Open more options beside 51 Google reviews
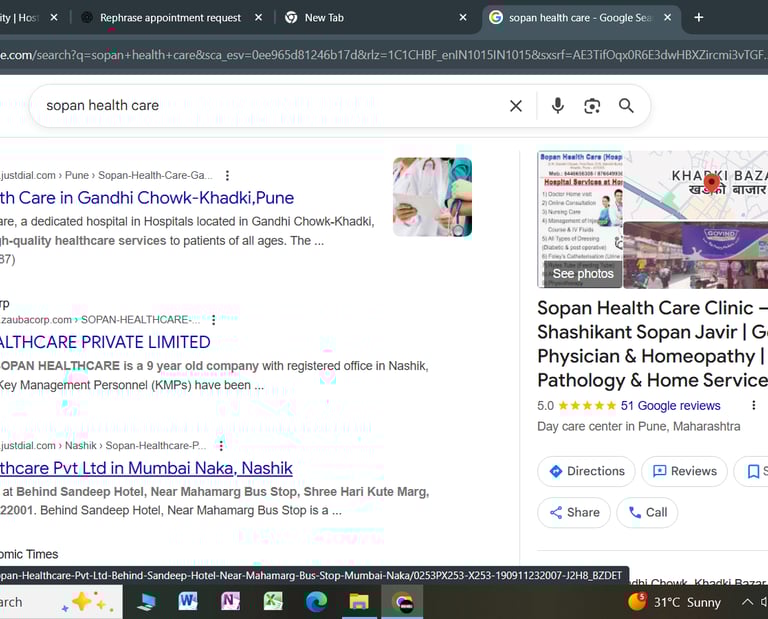Image resolution: width=768 pixels, height=619 pixels. pos(753,405)
